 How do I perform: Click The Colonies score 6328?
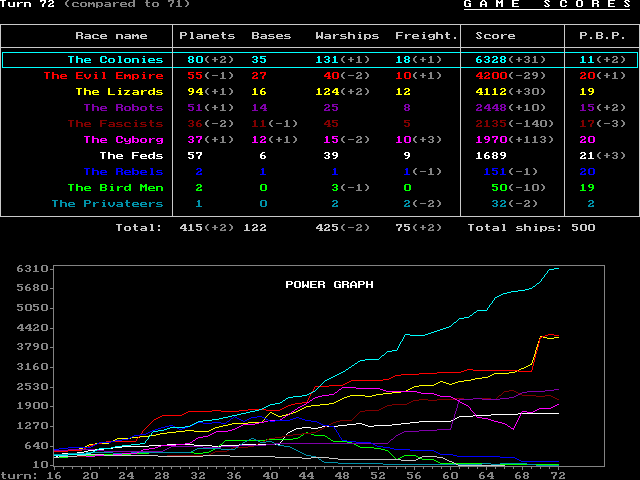coord(491,60)
